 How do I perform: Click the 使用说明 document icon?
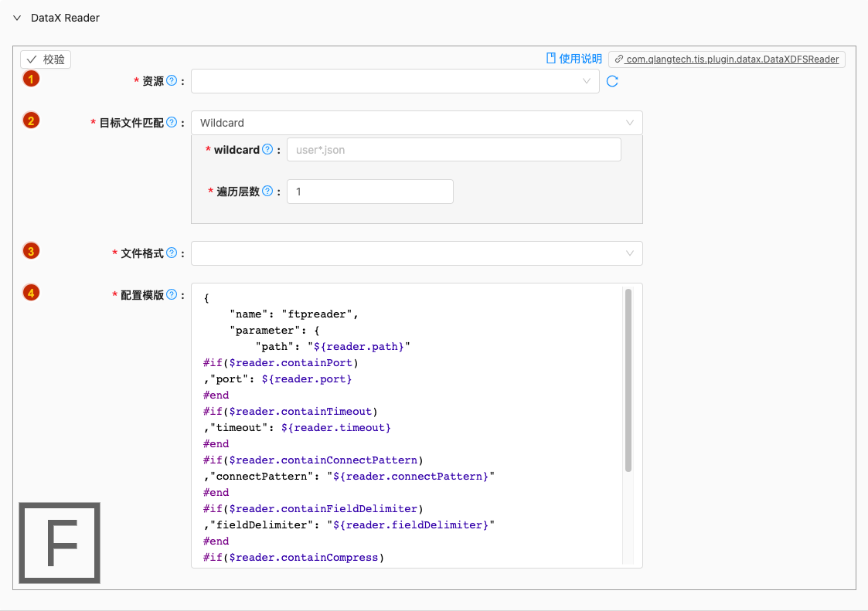[551, 59]
